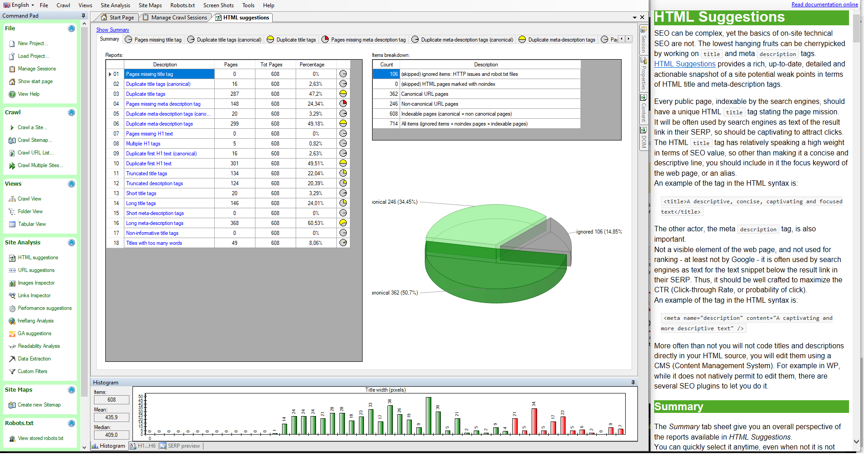Open the Truncated title tags report link

[x=146, y=173]
